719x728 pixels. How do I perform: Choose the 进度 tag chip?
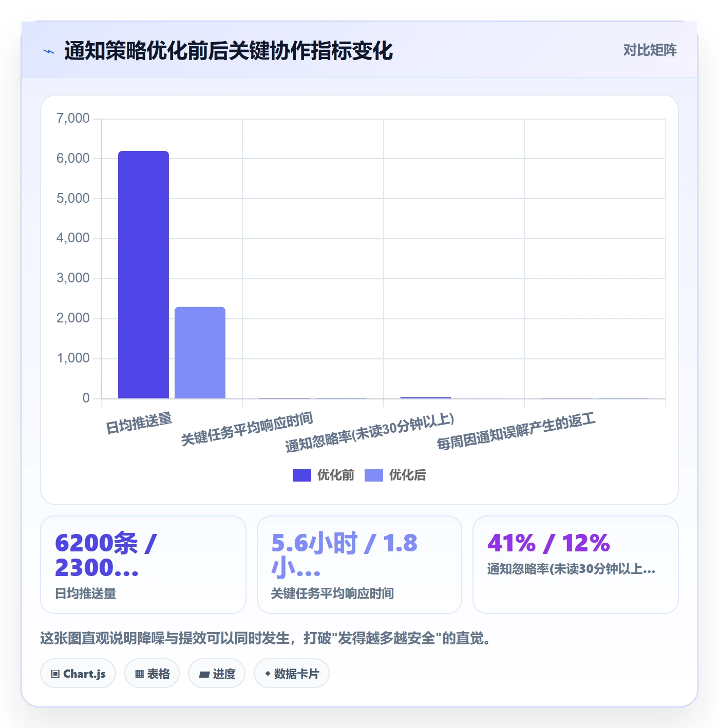217,674
